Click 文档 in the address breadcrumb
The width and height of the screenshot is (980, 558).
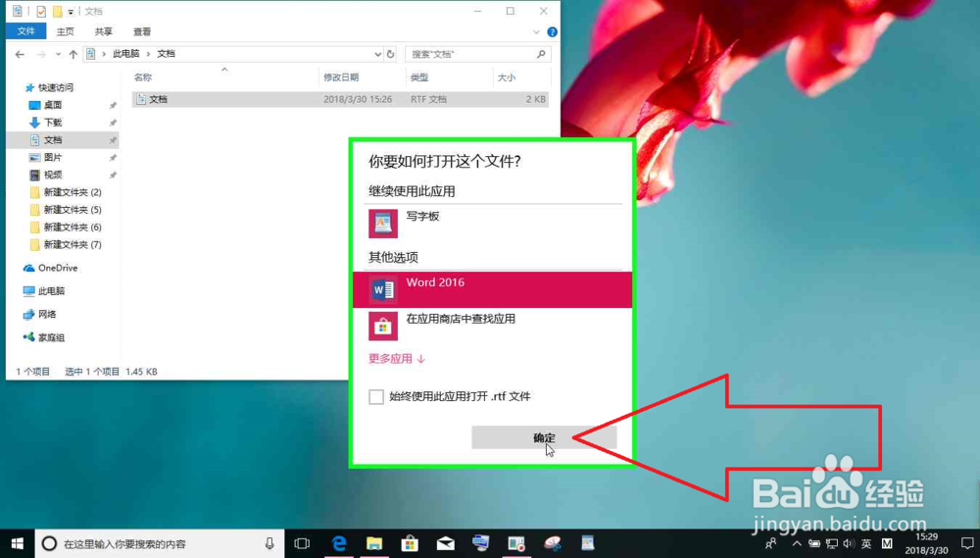click(166, 54)
